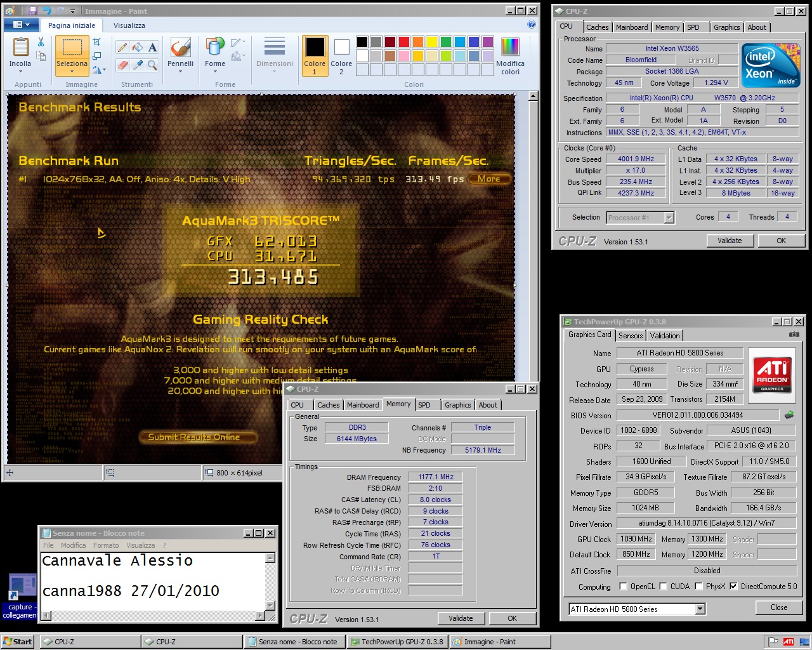
Task: Open the SPD tab in Memory CPU-Z window
Action: (x=424, y=405)
